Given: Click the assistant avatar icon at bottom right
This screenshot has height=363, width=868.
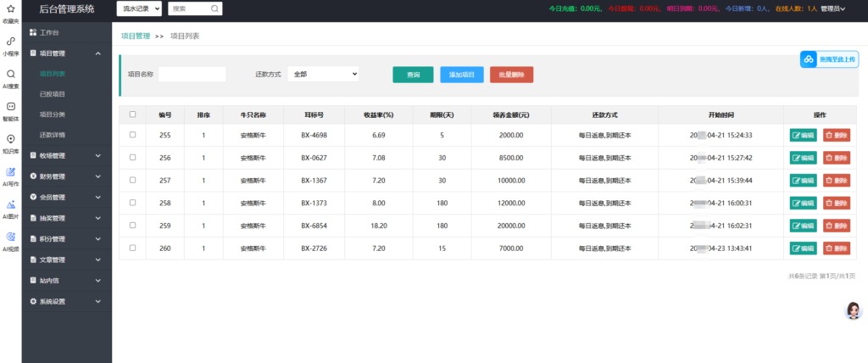Looking at the screenshot, I should pyautogui.click(x=853, y=310).
